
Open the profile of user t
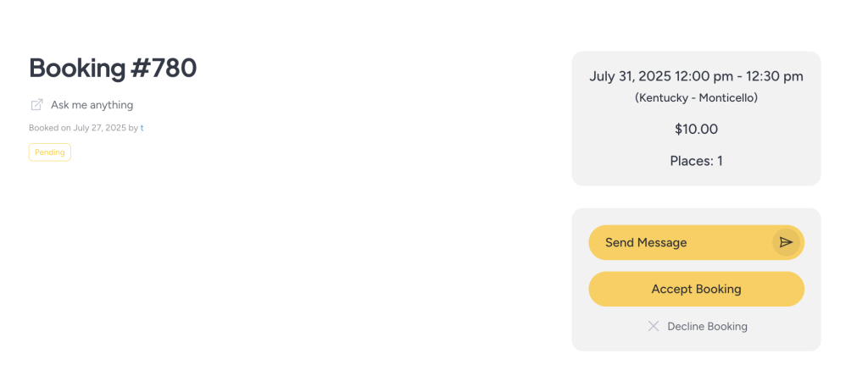pyautogui.click(x=142, y=128)
